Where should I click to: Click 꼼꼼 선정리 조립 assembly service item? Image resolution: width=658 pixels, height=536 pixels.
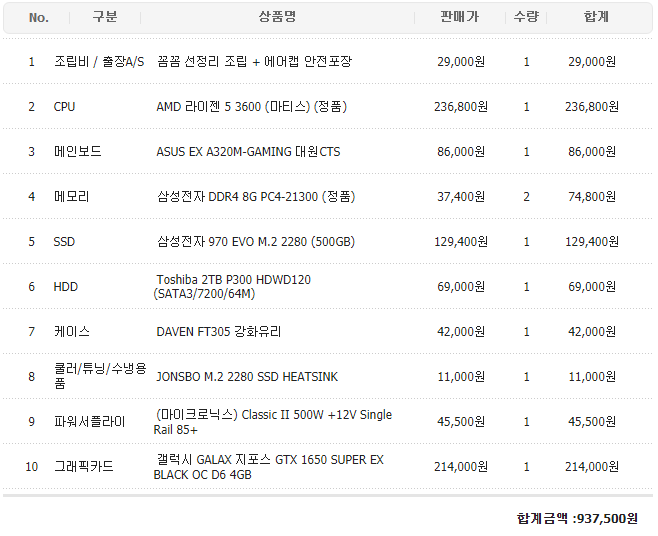click(x=254, y=62)
